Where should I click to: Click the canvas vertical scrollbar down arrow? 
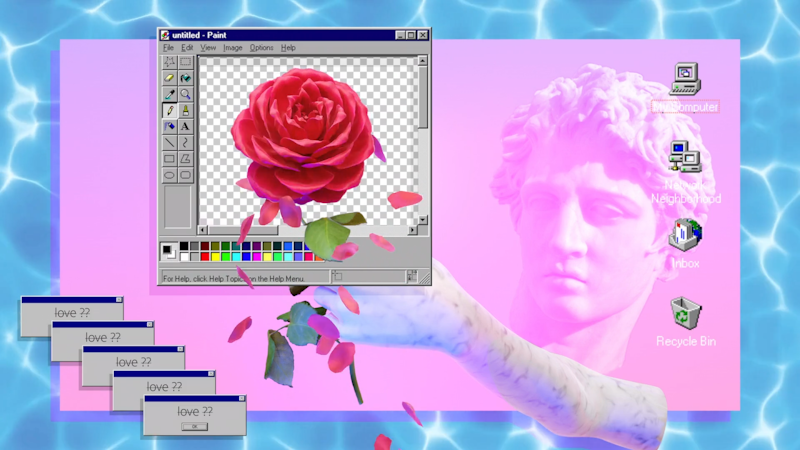pos(423,219)
